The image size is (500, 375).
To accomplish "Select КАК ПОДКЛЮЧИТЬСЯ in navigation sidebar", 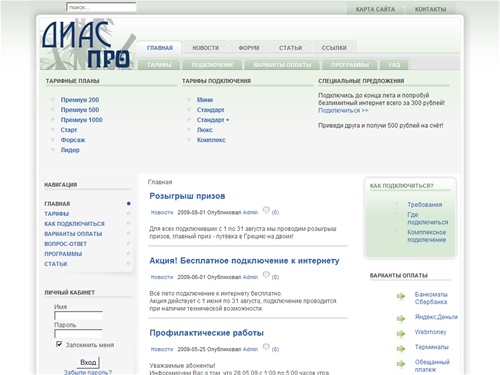I will pos(74,224).
